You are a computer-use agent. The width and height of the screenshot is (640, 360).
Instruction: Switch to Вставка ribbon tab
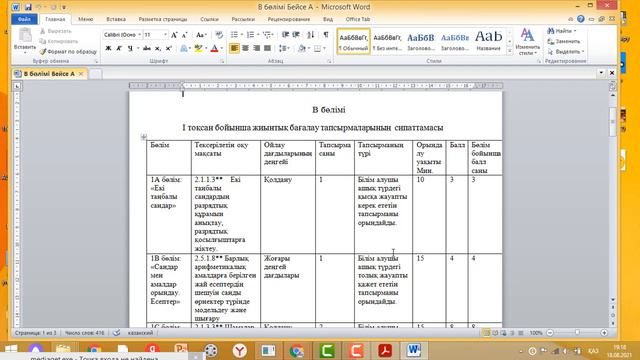116,19
